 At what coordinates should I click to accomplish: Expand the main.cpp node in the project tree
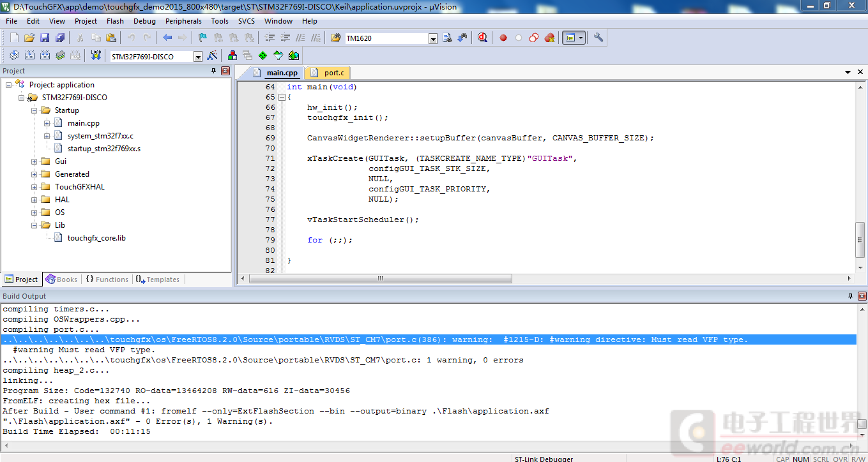[47, 123]
